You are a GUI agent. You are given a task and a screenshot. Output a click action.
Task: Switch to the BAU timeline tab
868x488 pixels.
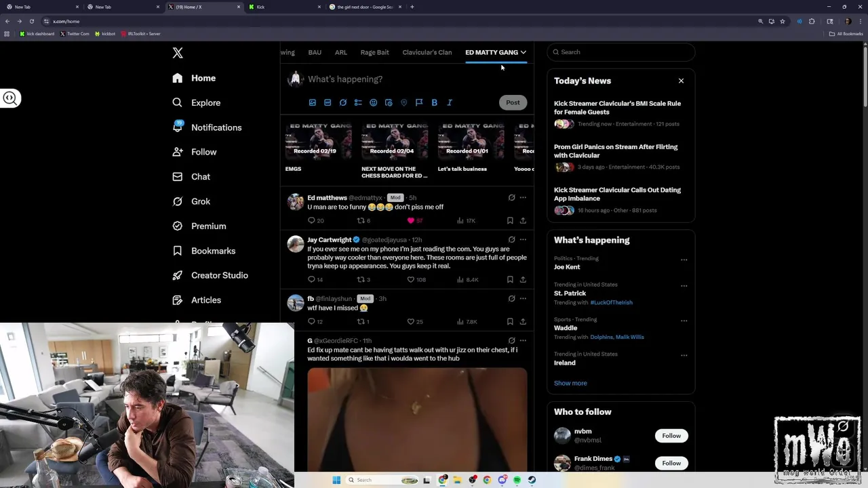(x=315, y=52)
